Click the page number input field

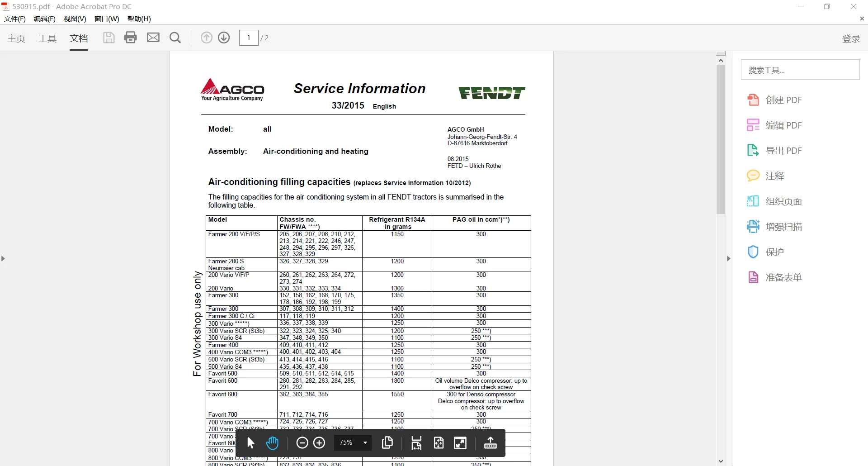coord(249,38)
